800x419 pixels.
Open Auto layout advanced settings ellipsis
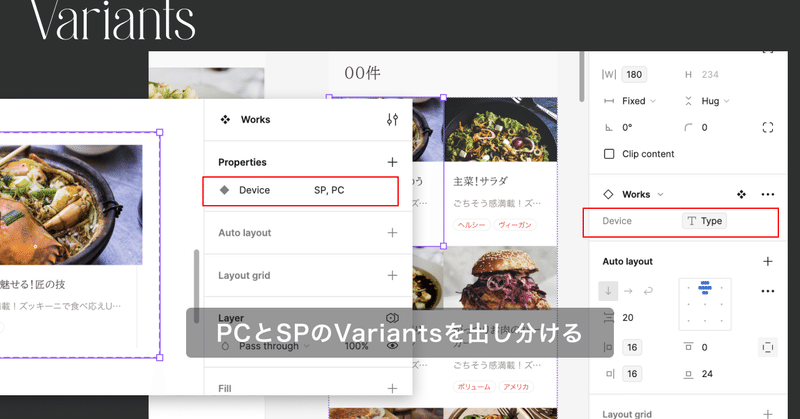[767, 291]
